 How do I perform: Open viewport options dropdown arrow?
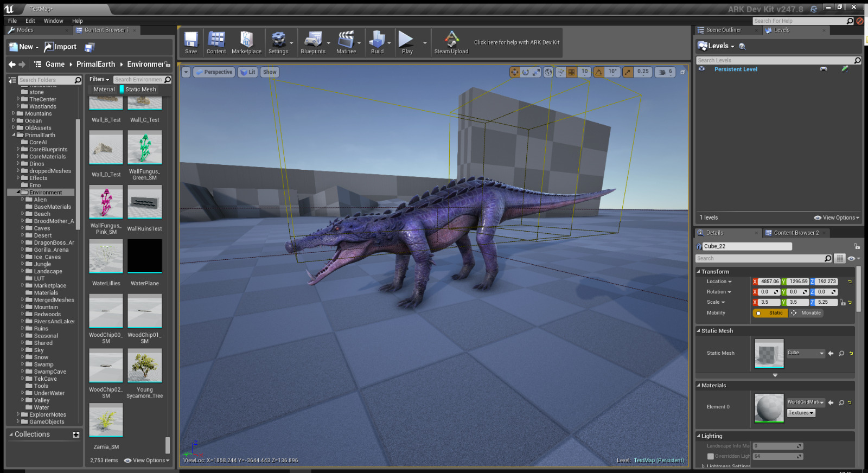(186, 72)
